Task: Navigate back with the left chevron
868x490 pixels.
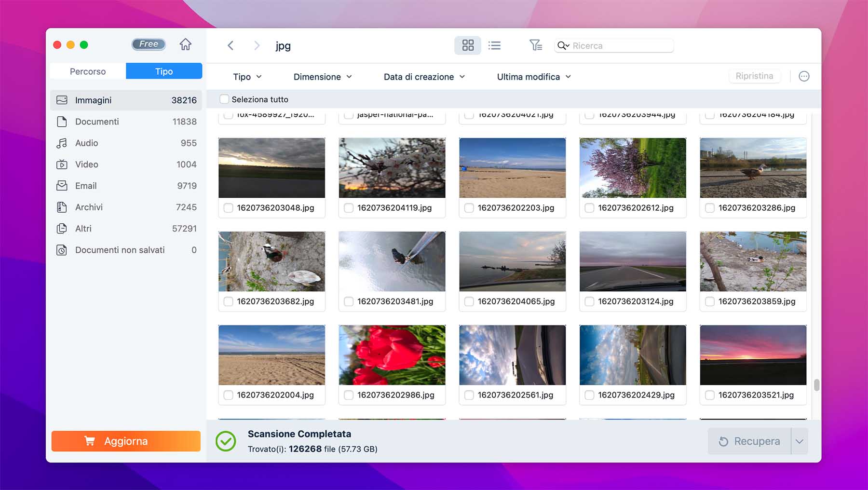Action: (x=231, y=46)
